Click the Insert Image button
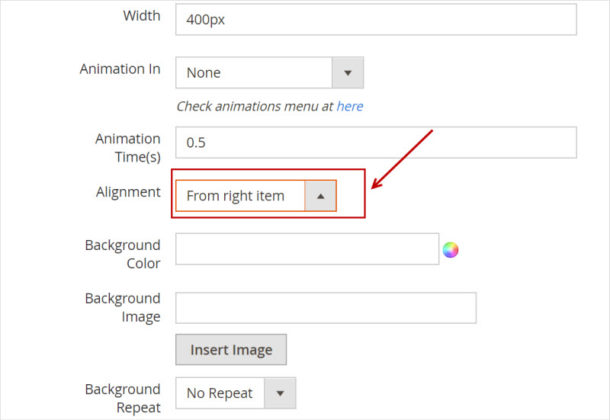This screenshot has width=610, height=420. click(231, 350)
